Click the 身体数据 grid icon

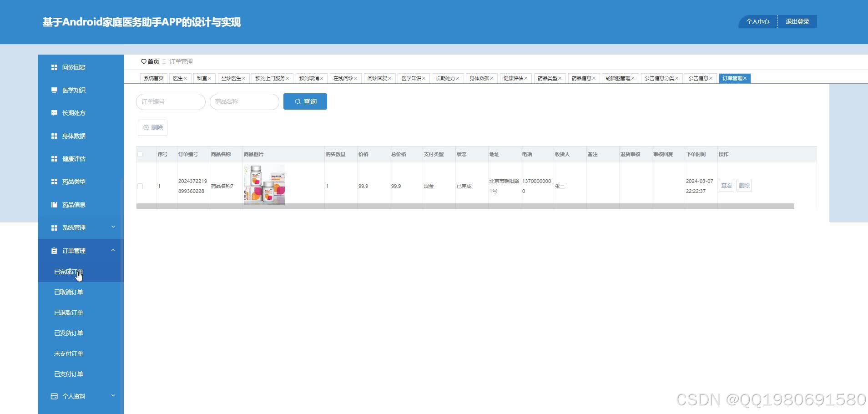(x=54, y=136)
